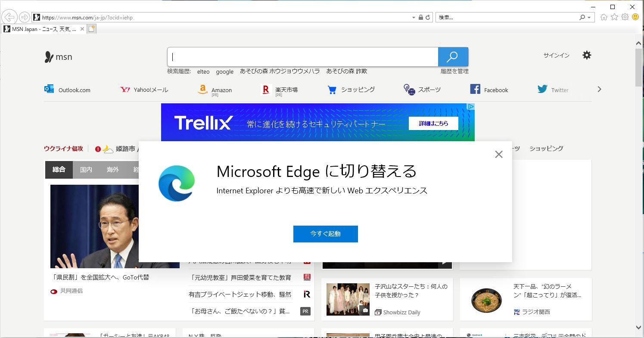Viewport: 644px width, 338px height.
Task: Click the ウクライナ侵攻 link
Action: point(63,149)
